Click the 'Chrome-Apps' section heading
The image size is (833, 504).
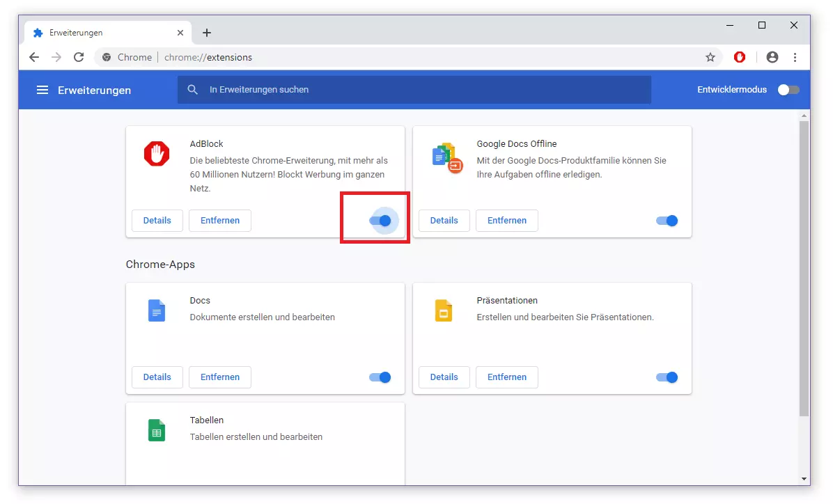click(160, 265)
